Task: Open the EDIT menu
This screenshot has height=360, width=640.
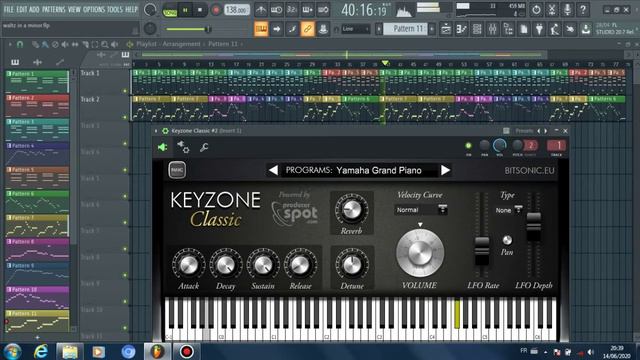Action: [x=21, y=9]
